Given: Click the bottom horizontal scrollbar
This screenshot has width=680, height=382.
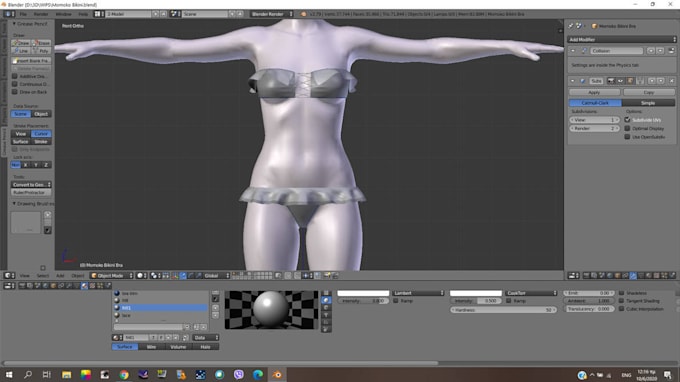Looking at the screenshot, I should click(220, 363).
